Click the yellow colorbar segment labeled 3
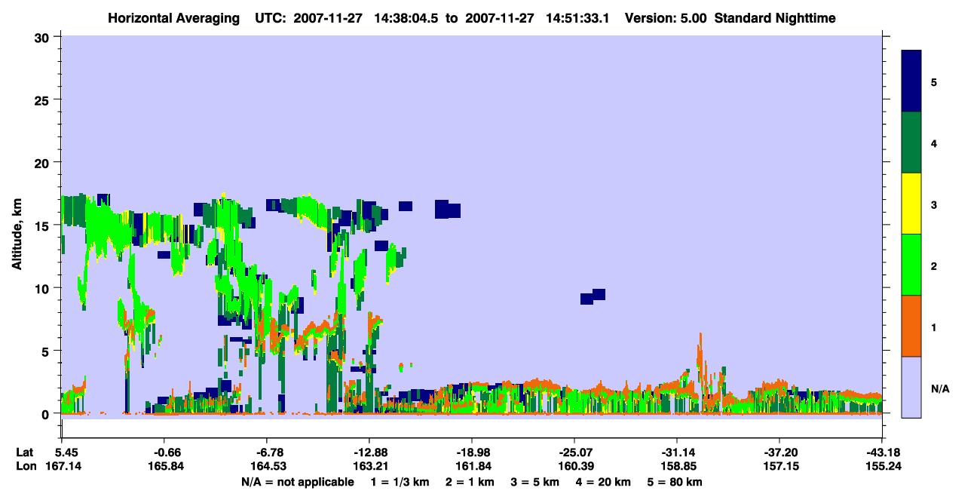 pyautogui.click(x=911, y=204)
